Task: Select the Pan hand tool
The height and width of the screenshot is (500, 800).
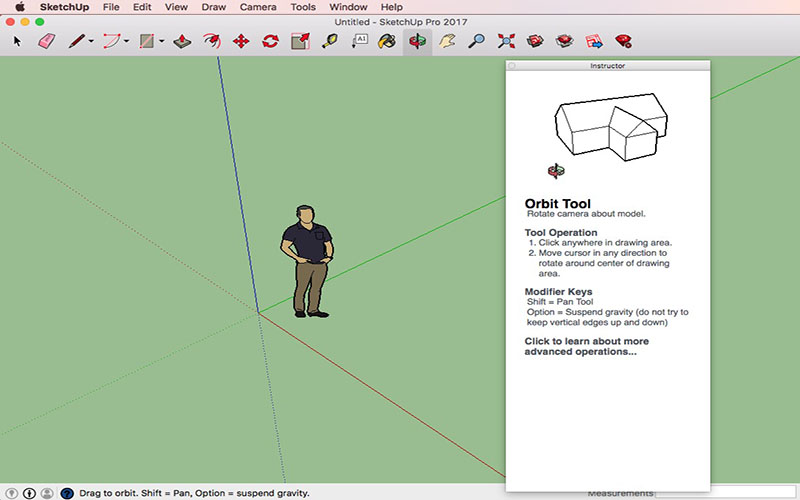Action: [447, 41]
